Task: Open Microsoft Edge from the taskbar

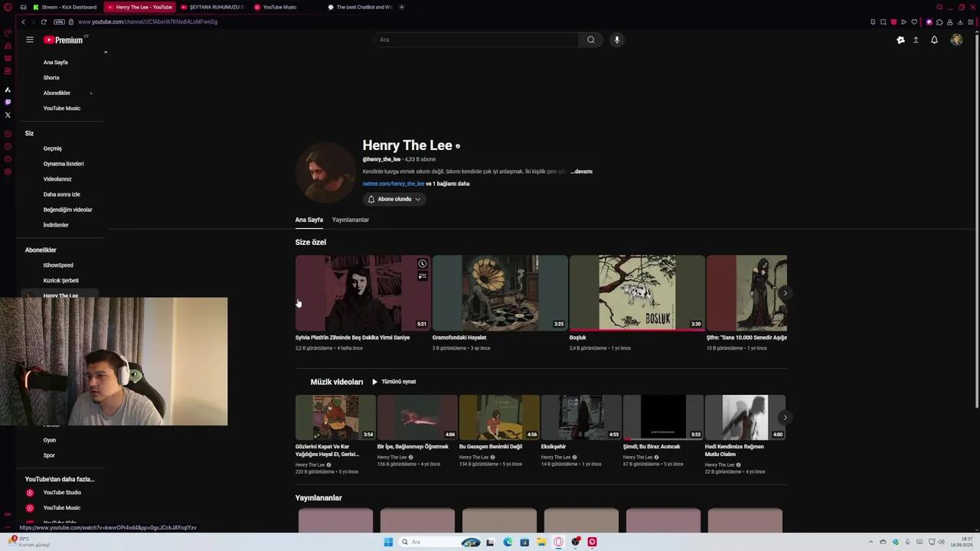Action: [508, 542]
